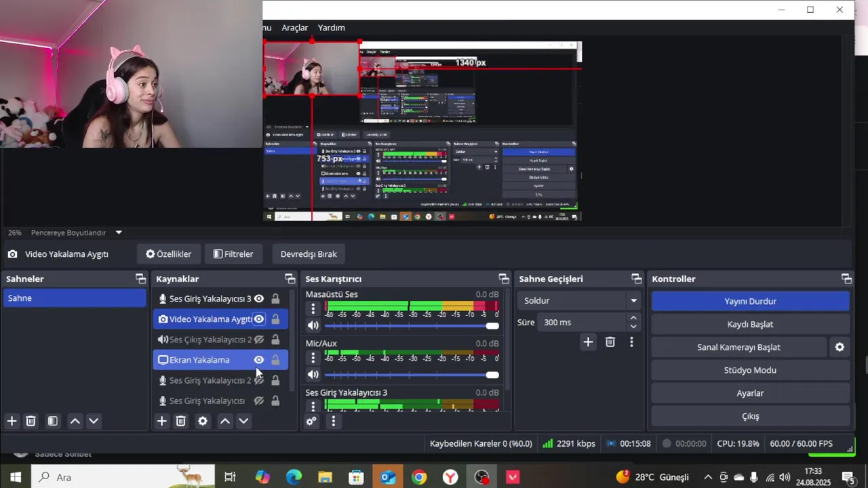Move source up in Kaynaklar panel
Viewport: 868px width, 488px height.
[225, 421]
